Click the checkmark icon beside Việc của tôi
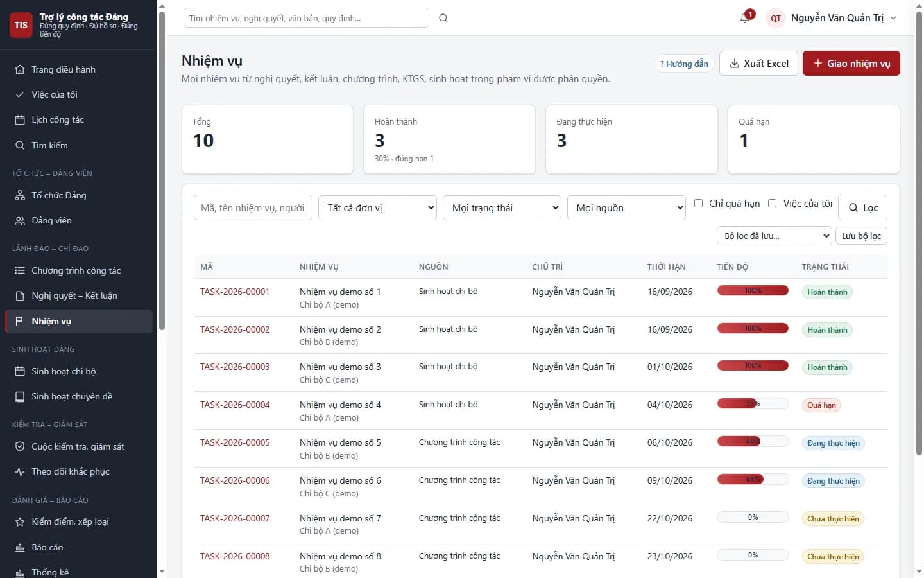The height and width of the screenshot is (578, 924). click(20, 94)
